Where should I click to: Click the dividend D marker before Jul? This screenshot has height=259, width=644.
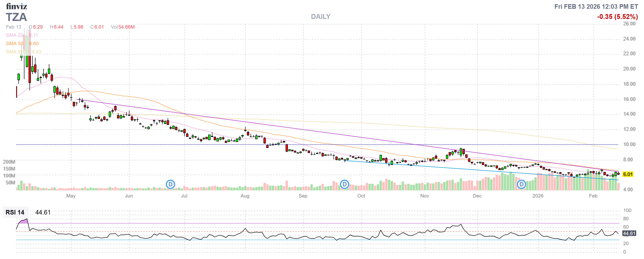(x=170, y=185)
